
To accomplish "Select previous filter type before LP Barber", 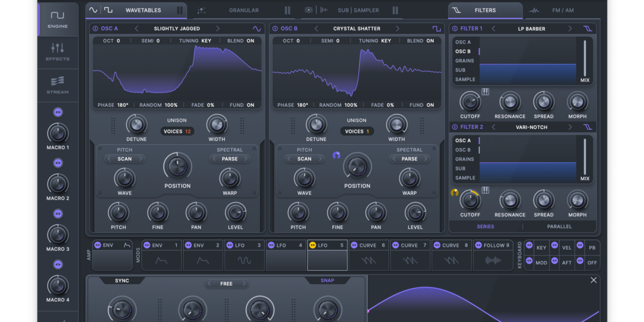I will click(493, 29).
